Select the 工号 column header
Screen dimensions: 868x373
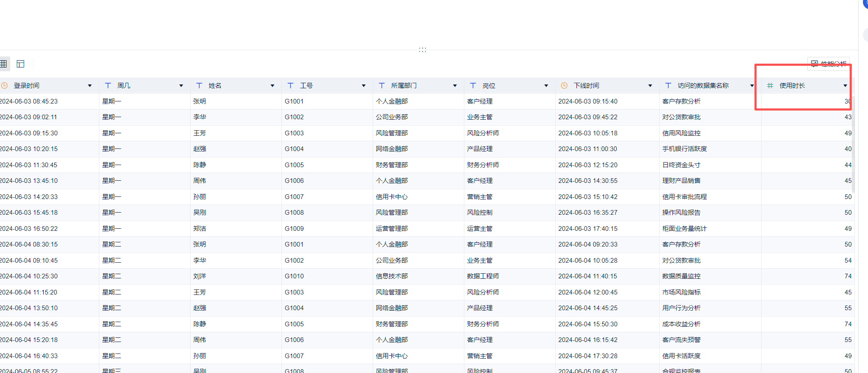[306, 86]
